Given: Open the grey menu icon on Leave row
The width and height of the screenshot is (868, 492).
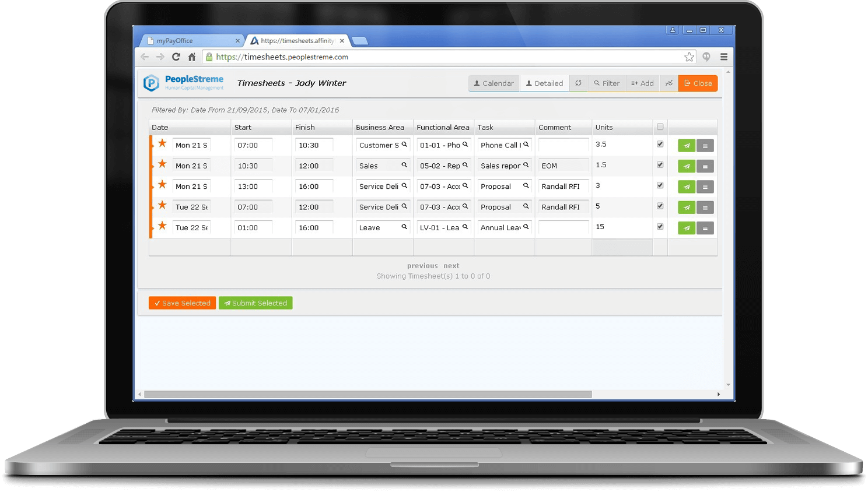Looking at the screenshot, I should tap(705, 229).
